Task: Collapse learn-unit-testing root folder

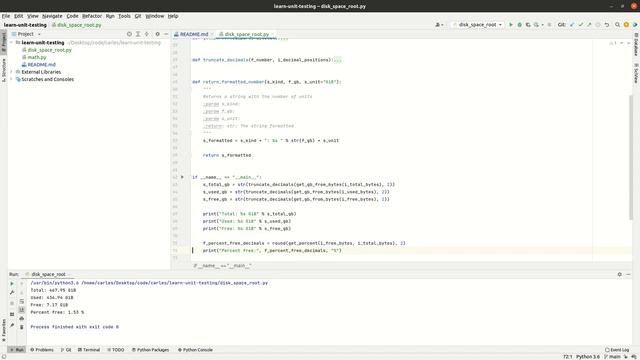Action: (x=12, y=42)
